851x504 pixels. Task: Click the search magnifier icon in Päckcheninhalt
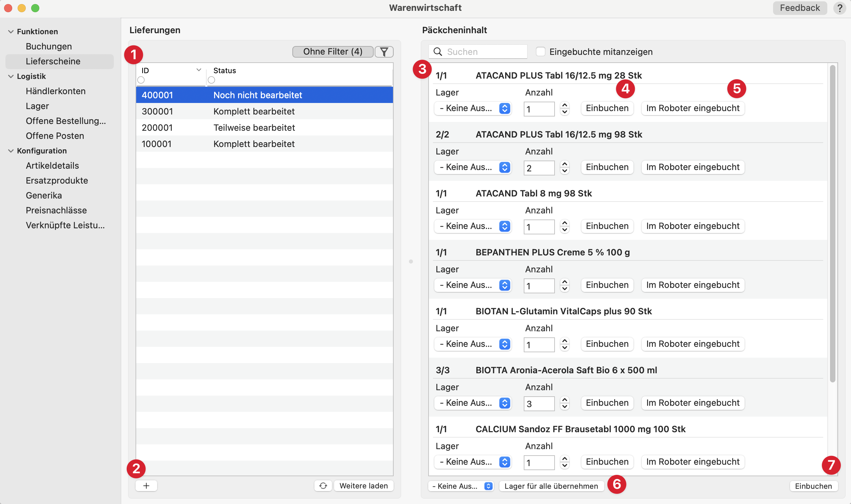pyautogui.click(x=438, y=51)
